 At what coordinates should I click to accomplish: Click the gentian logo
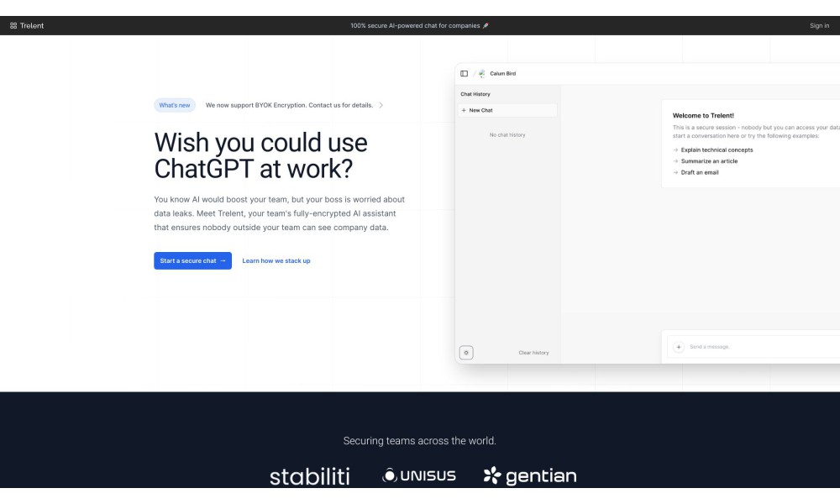point(530,475)
